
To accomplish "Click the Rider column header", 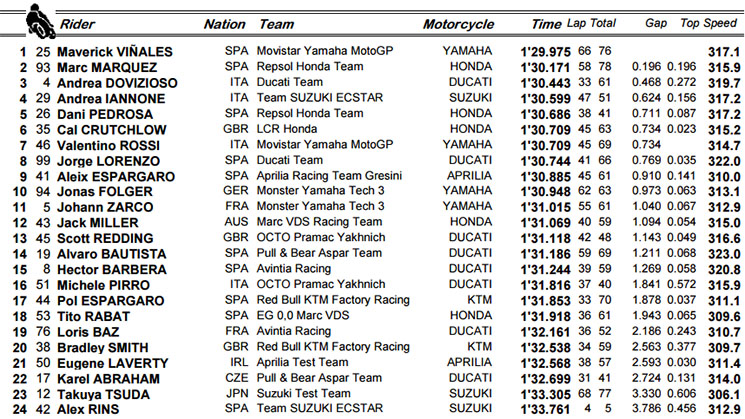I will click(x=77, y=24).
